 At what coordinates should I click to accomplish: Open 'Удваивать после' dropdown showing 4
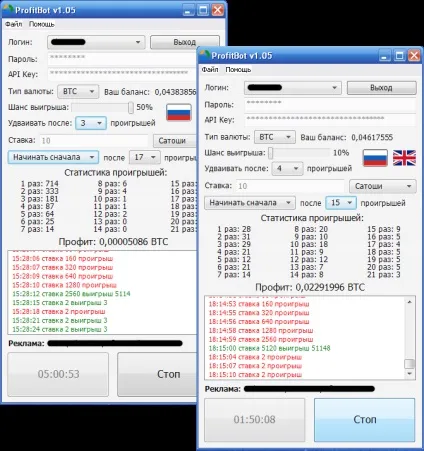click(x=287, y=169)
